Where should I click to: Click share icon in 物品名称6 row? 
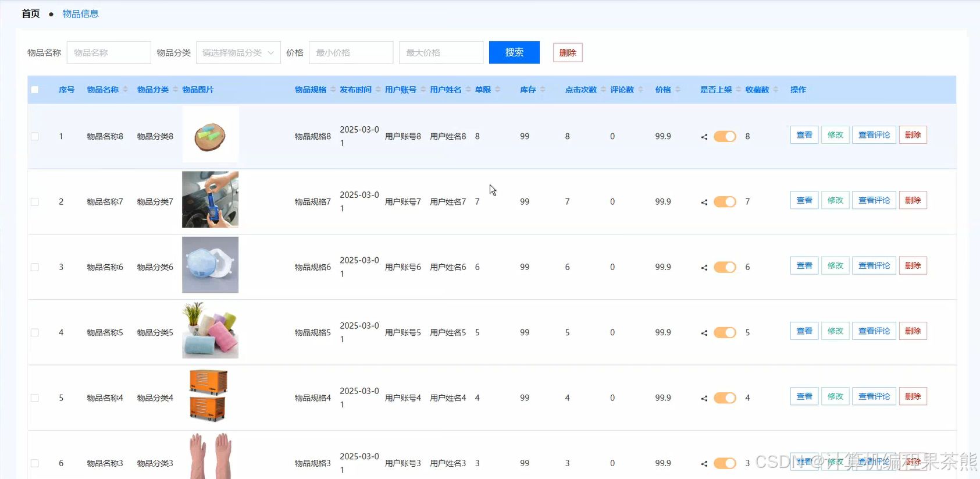click(704, 267)
